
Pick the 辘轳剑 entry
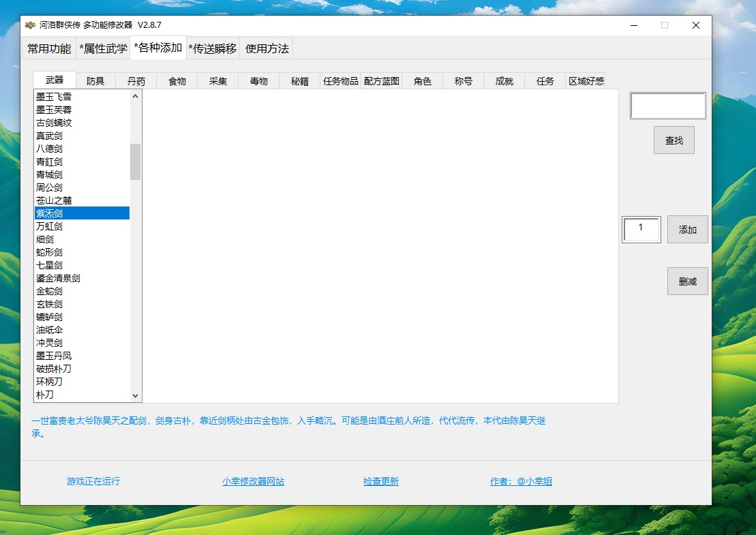[x=82, y=317]
